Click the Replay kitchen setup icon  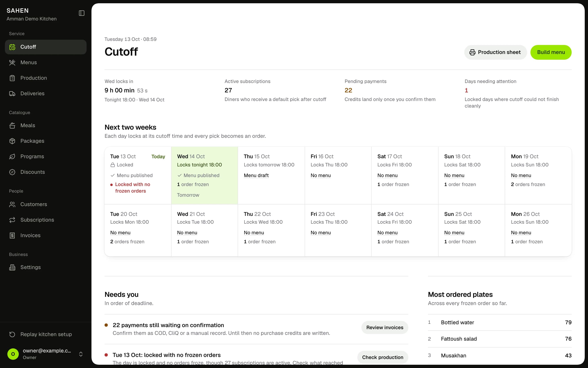(x=12, y=334)
